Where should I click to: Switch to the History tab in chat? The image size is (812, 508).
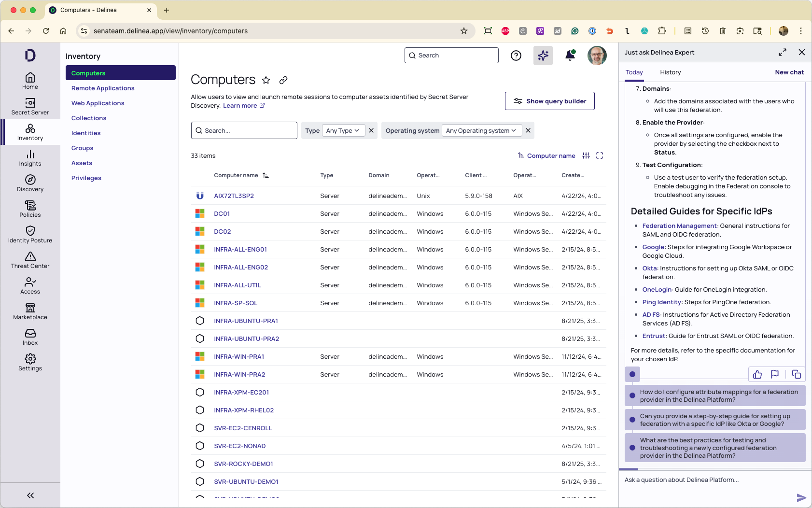(670, 72)
